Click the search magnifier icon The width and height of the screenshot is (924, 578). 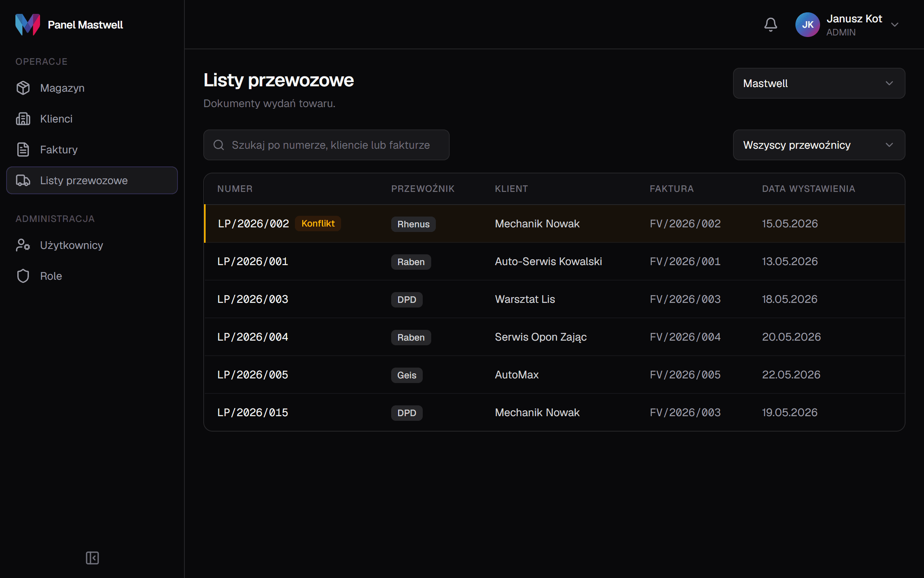pos(219,145)
